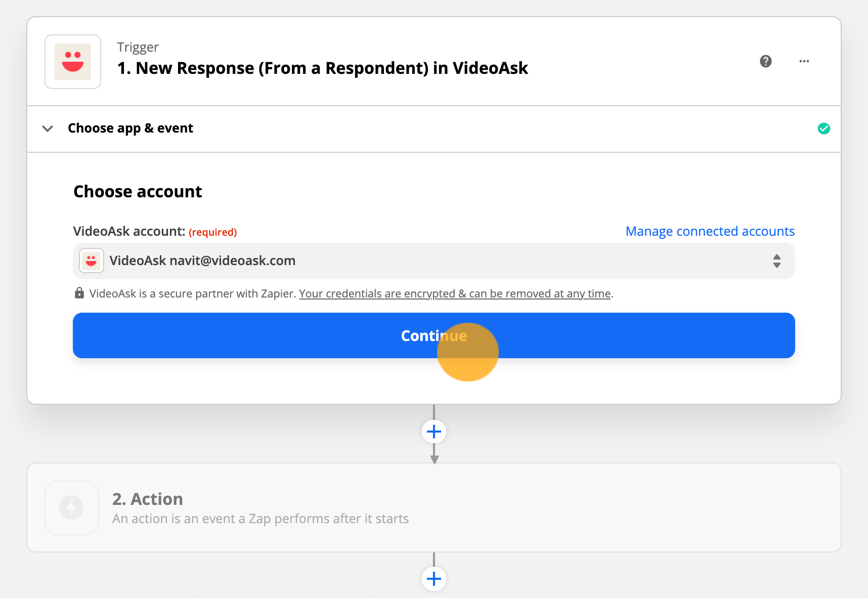Click the plus button below the Action step

tap(434, 579)
